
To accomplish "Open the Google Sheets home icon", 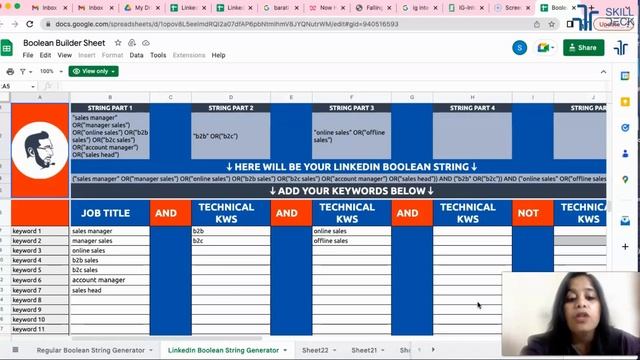I will pos(7,48).
